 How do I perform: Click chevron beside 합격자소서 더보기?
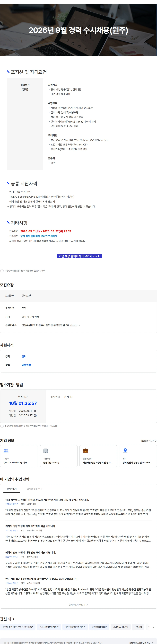point(87,605)
